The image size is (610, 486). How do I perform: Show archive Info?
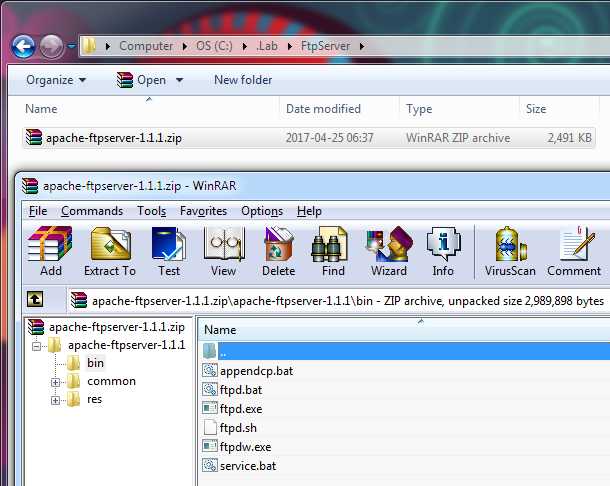click(443, 244)
